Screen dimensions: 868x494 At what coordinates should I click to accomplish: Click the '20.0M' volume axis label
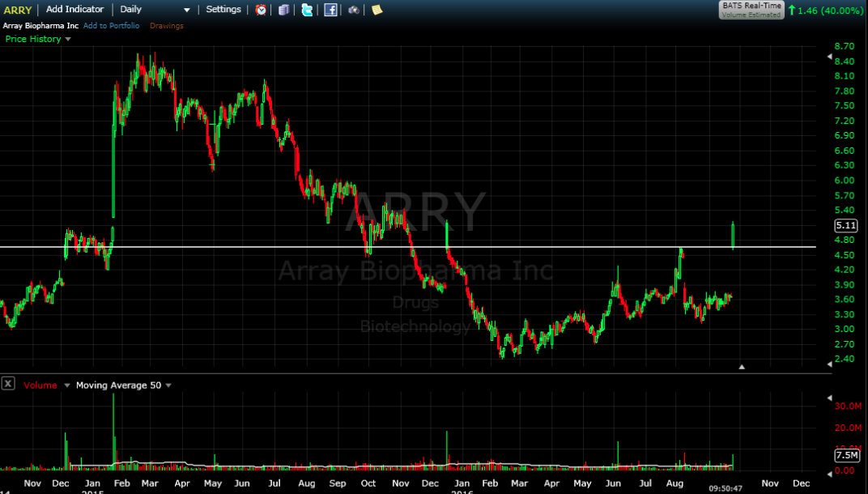pyautogui.click(x=848, y=428)
